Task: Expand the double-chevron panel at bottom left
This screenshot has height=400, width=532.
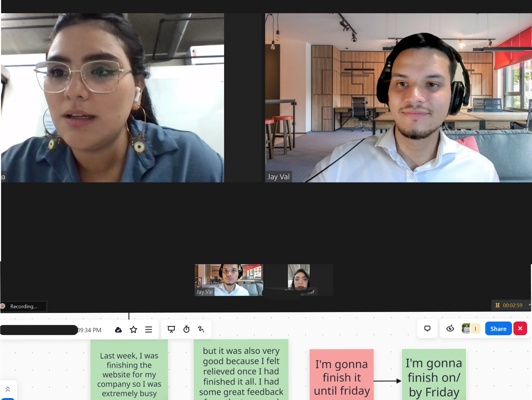Action: pos(8,389)
